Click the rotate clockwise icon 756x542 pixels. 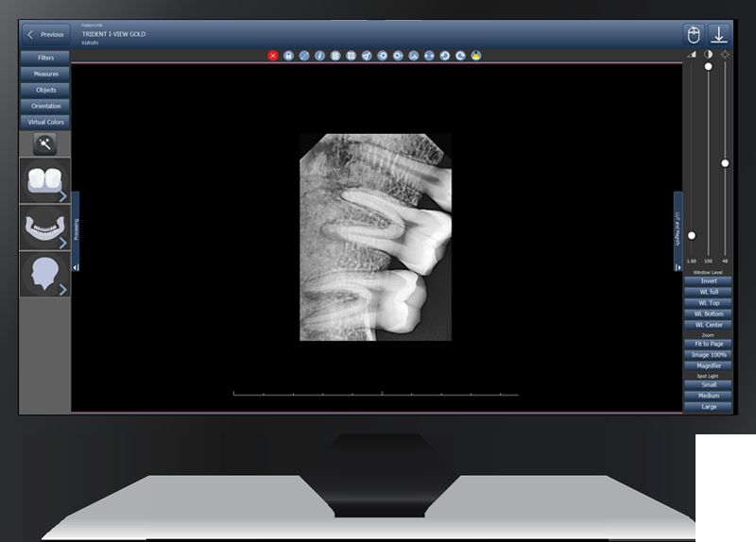coord(460,56)
